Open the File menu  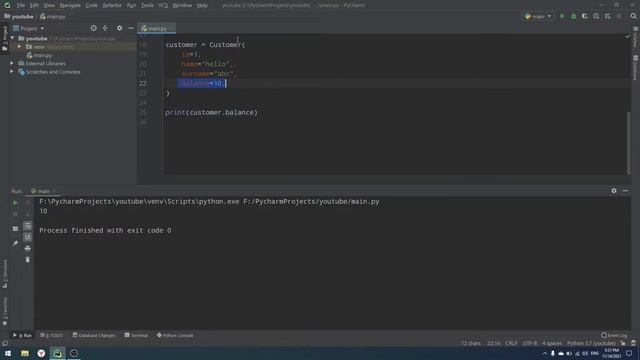(x=20, y=5)
